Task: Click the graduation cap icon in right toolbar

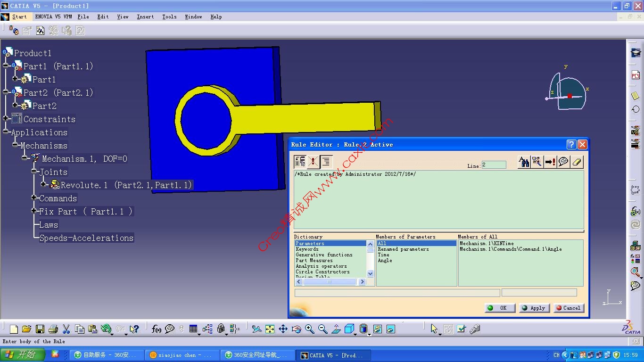Action: (x=636, y=53)
